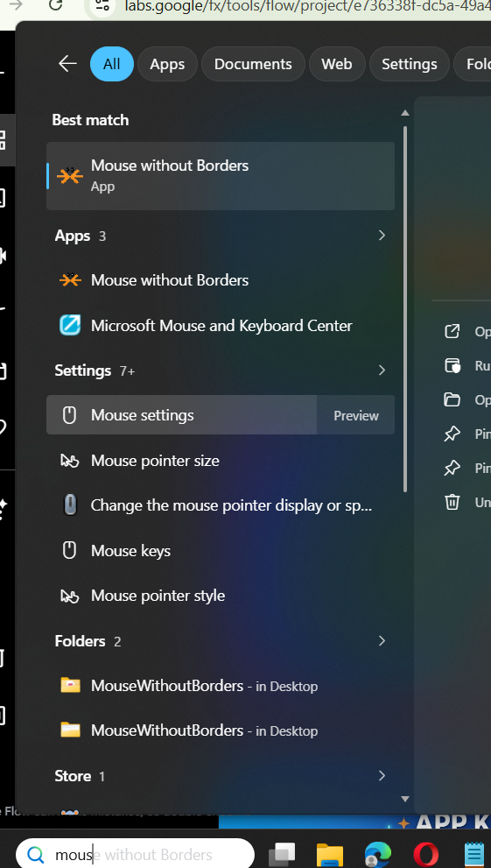Go back with the left arrow

67,64
